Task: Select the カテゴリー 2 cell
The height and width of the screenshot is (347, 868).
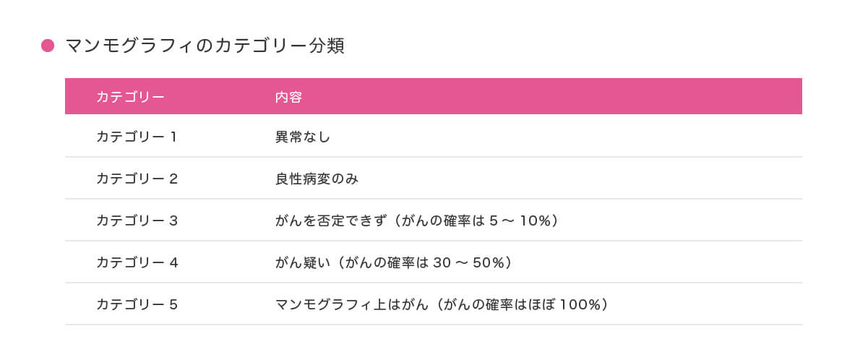Action: point(137,178)
